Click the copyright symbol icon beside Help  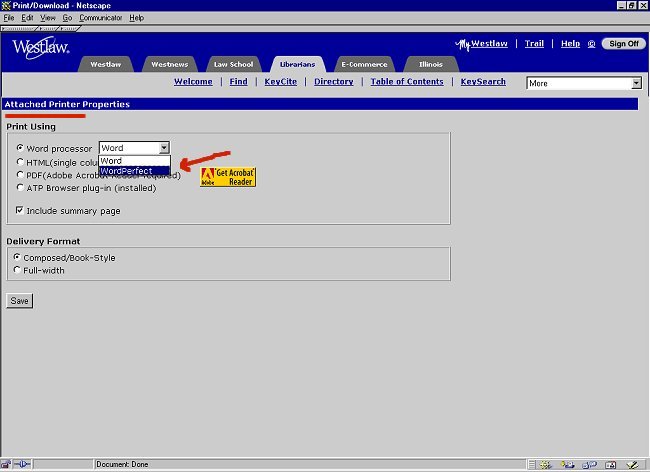(x=591, y=44)
